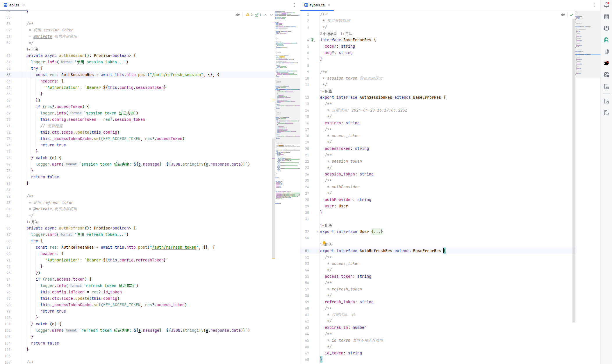Click '1+ 用法' usages hint above authRefresh
The height and width of the screenshot is (364, 612).
point(32,222)
